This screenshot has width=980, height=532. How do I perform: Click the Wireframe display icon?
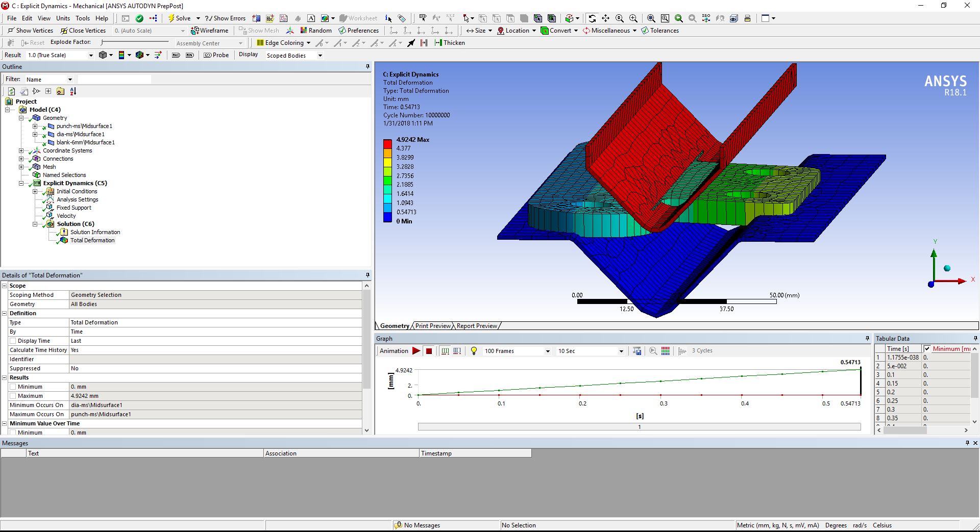coord(210,31)
